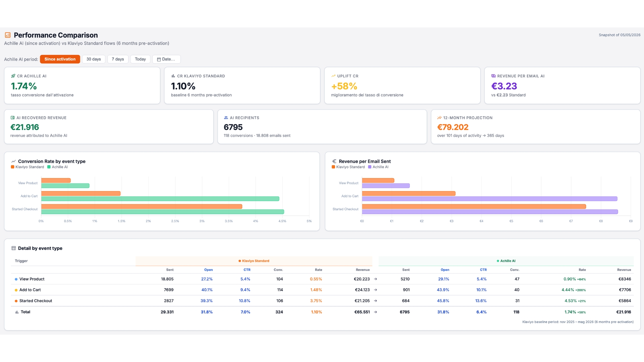Click the euro icon beside Revenue per Email Sent
Screen dimensions: 644x362
[334, 161]
